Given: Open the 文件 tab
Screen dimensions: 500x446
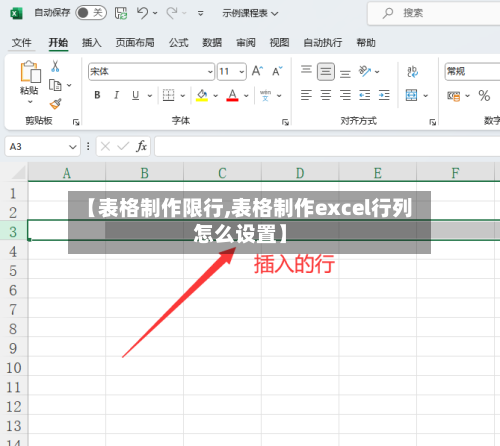Looking at the screenshot, I should click(22, 43).
